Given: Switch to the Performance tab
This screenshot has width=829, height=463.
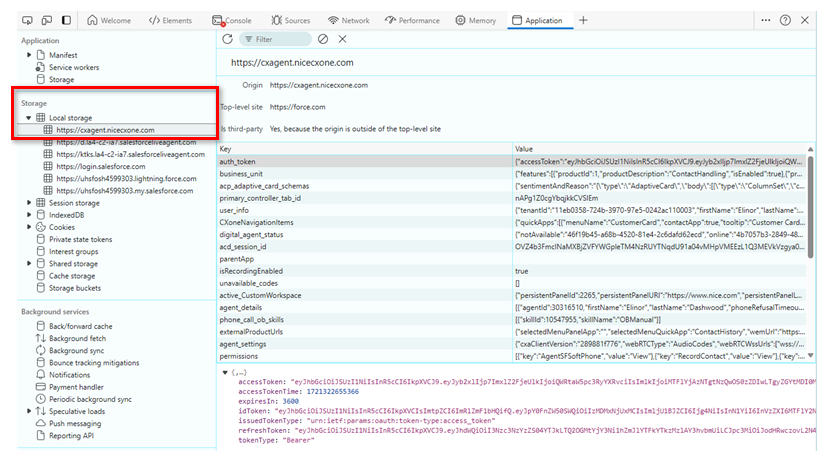Looking at the screenshot, I should click(412, 20).
